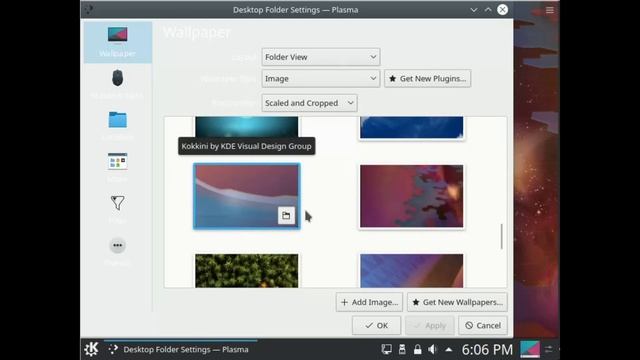Select the Kokkini red-blue wallpaper thumbnail
This screenshot has height=360, width=640.
point(247,196)
